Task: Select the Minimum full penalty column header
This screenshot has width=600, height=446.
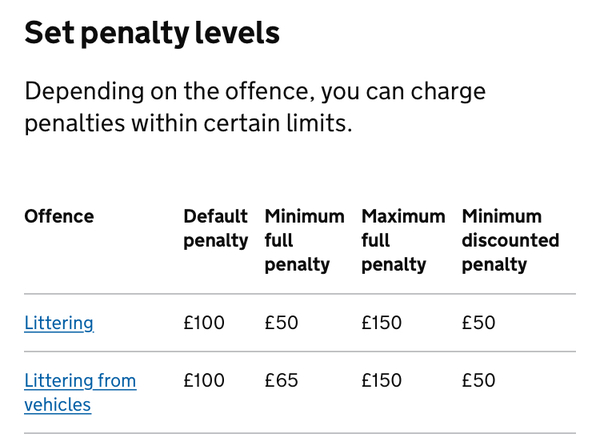Action: [304, 240]
